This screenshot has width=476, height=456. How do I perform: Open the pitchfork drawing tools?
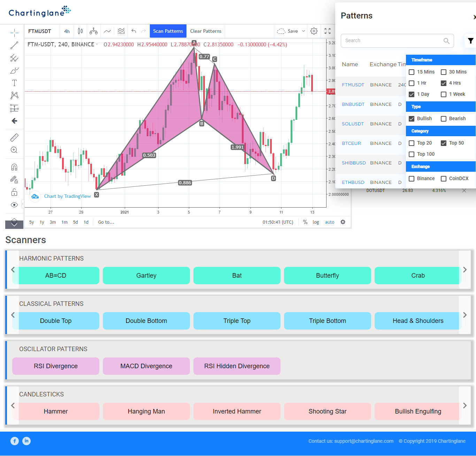(x=14, y=58)
